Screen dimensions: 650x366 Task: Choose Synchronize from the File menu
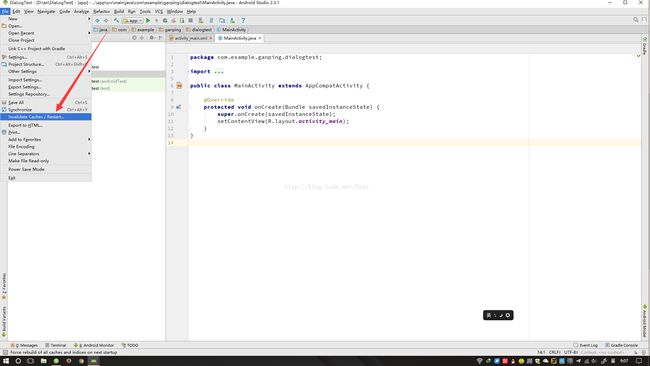point(46,109)
